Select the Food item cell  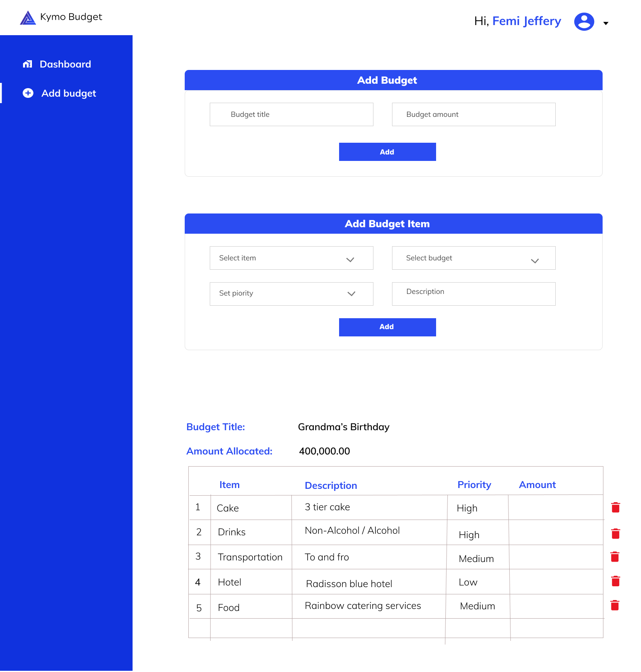pyautogui.click(x=251, y=607)
